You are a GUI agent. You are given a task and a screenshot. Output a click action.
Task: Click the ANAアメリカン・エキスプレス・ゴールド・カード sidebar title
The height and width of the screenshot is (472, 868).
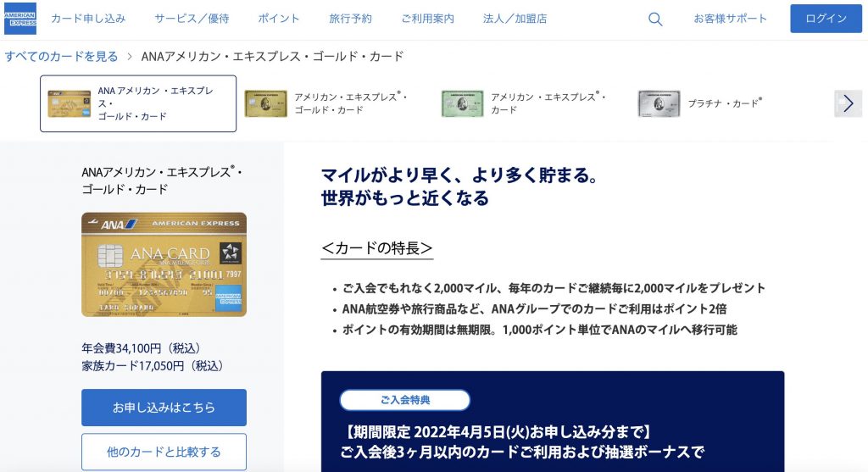tap(162, 180)
